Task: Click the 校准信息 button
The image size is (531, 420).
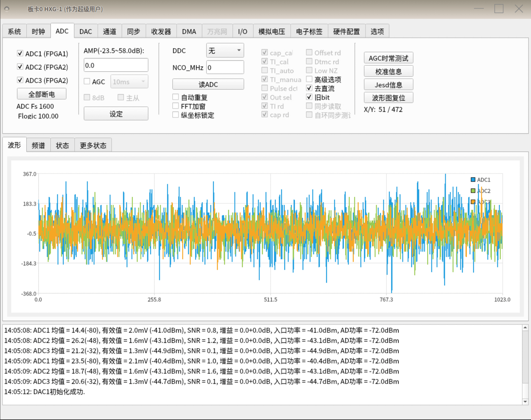Action: pyautogui.click(x=389, y=71)
